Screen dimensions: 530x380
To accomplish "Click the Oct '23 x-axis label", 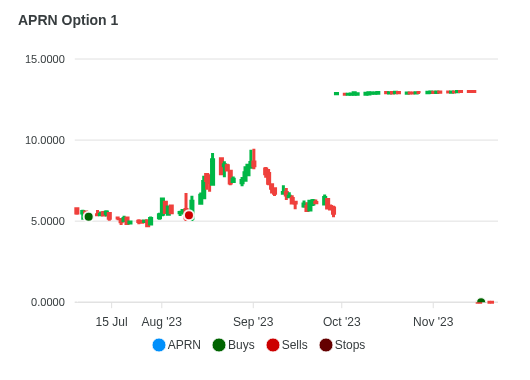I will pos(342,322).
